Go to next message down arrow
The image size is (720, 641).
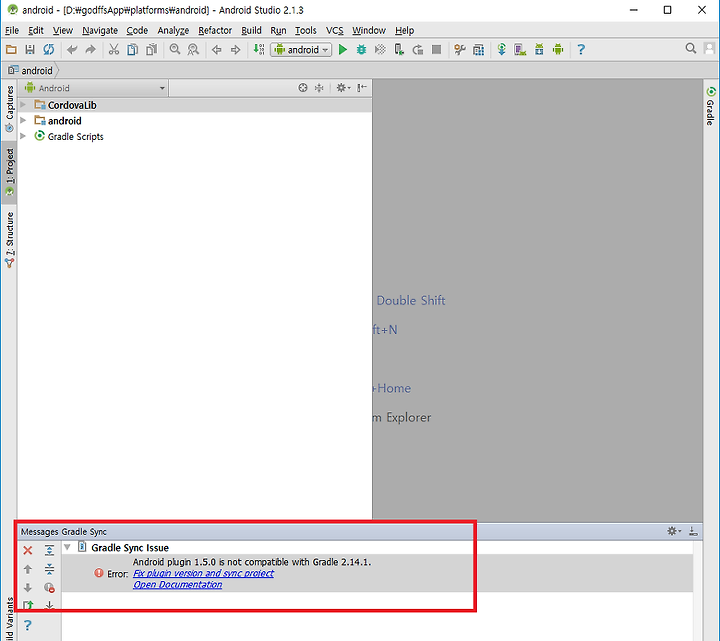pyautogui.click(x=28, y=588)
